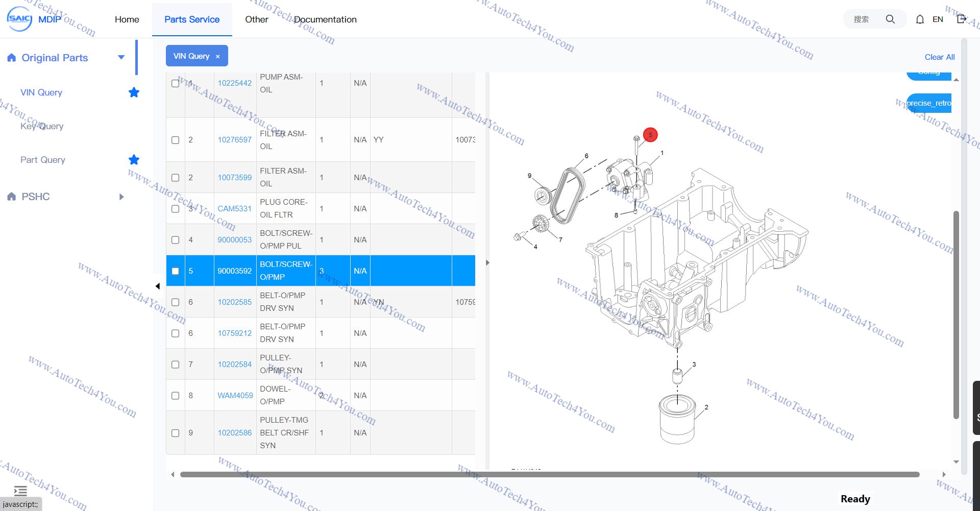This screenshot has width=980, height=511.
Task: Click the Clear All link
Action: (x=940, y=57)
